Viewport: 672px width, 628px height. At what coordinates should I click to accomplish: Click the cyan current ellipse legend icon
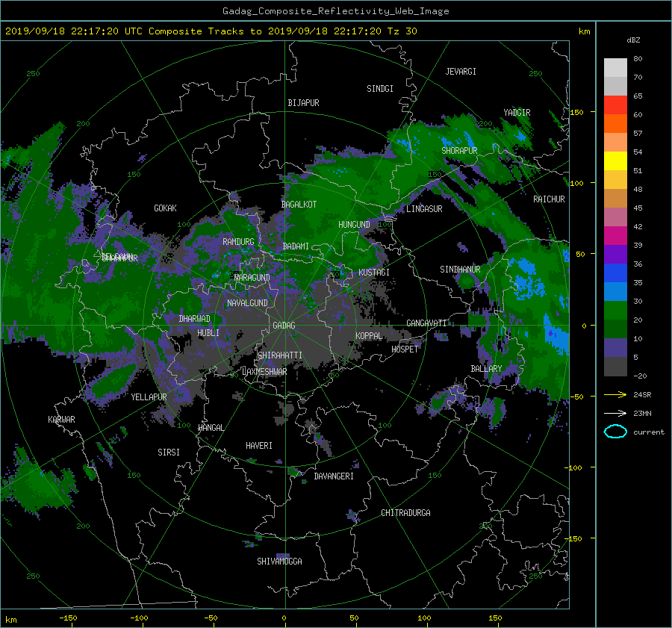coord(615,432)
